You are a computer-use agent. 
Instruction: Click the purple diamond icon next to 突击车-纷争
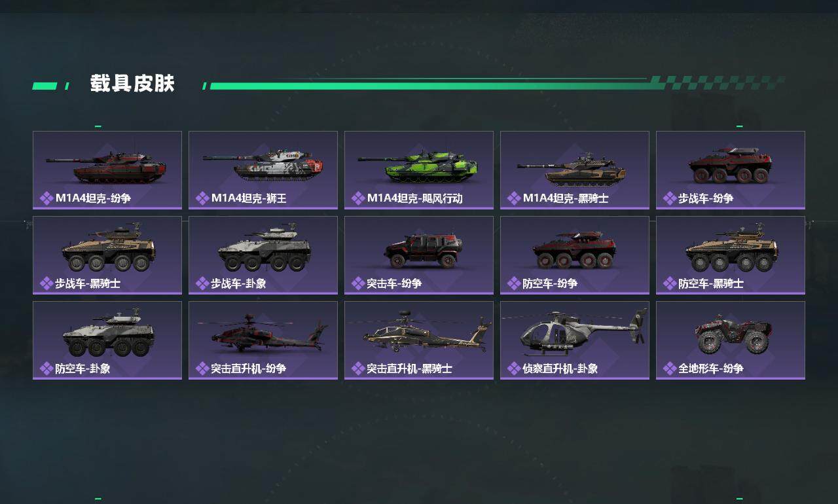[358, 283]
